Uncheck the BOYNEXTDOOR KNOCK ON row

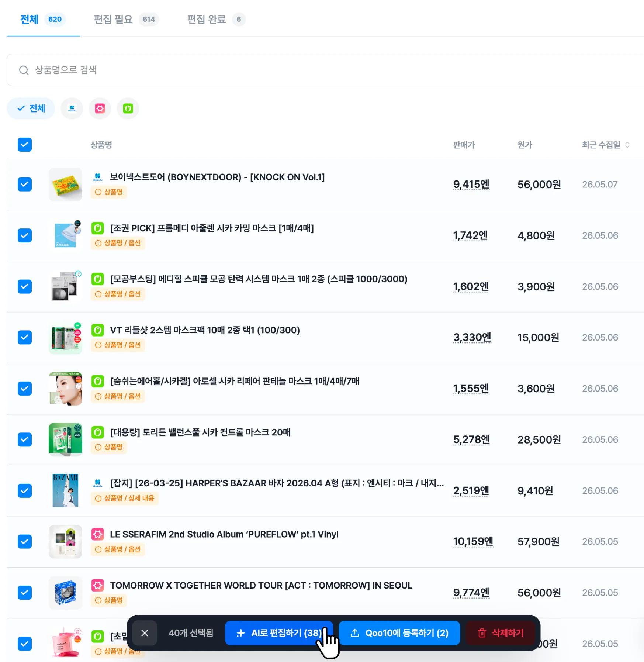(25, 185)
